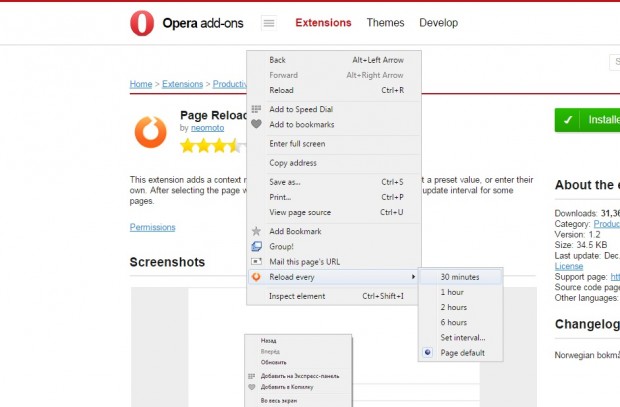Image resolution: width=620 pixels, height=407 pixels.
Task: Choose Group! menu entry
Action: 334,246
